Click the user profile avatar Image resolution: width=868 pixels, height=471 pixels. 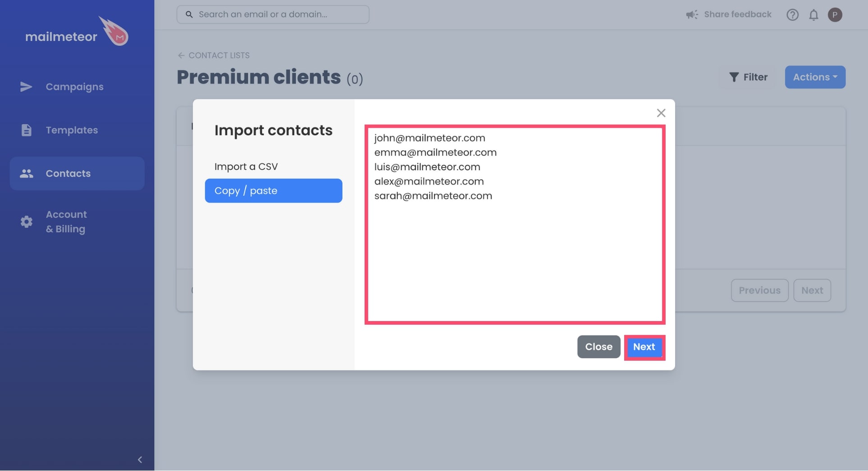click(835, 15)
